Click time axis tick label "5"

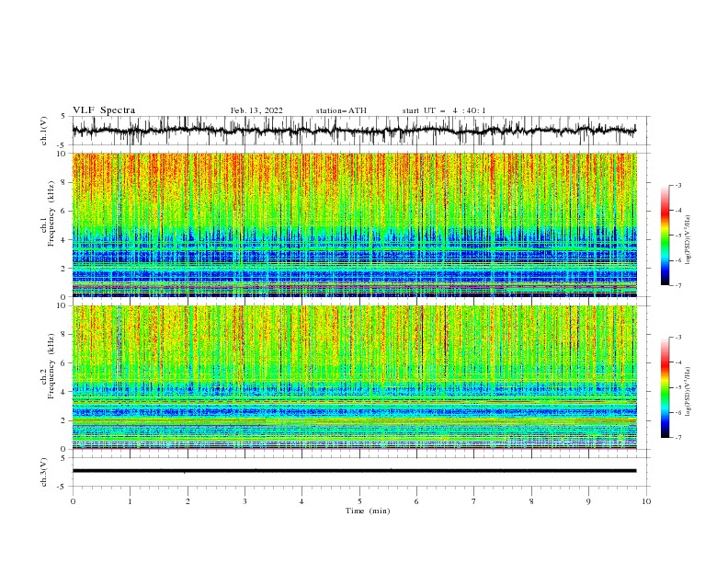point(359,501)
